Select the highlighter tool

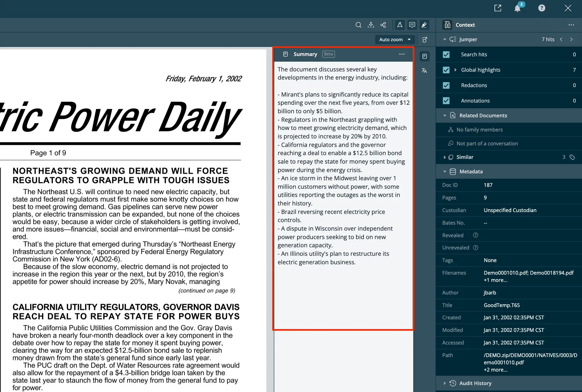click(x=424, y=25)
